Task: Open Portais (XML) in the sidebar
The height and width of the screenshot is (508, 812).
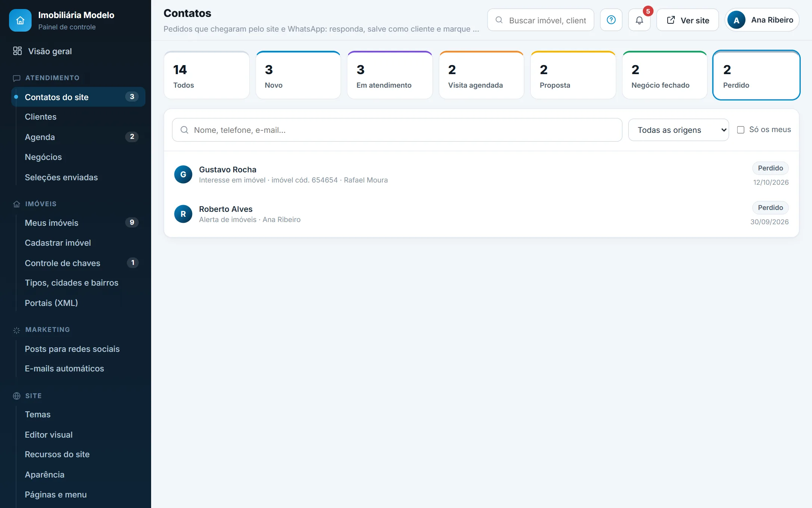Action: 78,303
